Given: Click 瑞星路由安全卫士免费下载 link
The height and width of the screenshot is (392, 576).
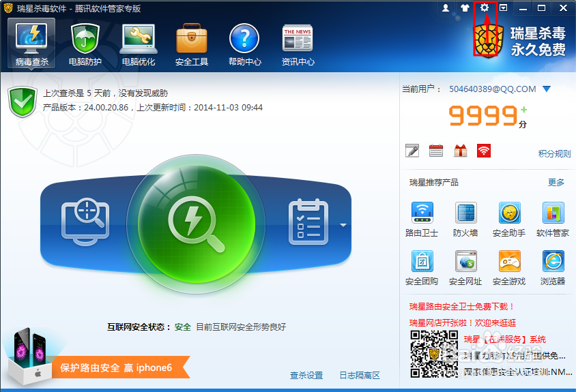Looking at the screenshot, I should point(462,307).
